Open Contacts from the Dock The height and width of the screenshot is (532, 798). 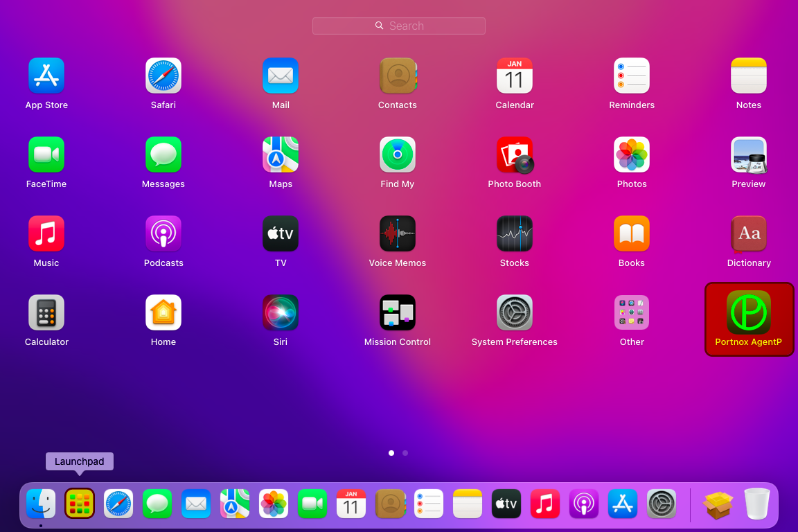[391, 504]
